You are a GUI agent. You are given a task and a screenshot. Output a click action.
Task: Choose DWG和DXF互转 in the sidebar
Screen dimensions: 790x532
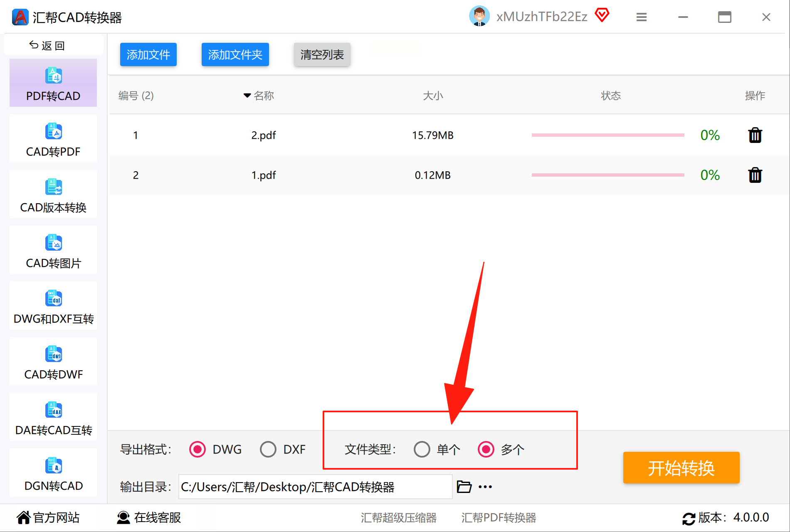[x=53, y=305]
